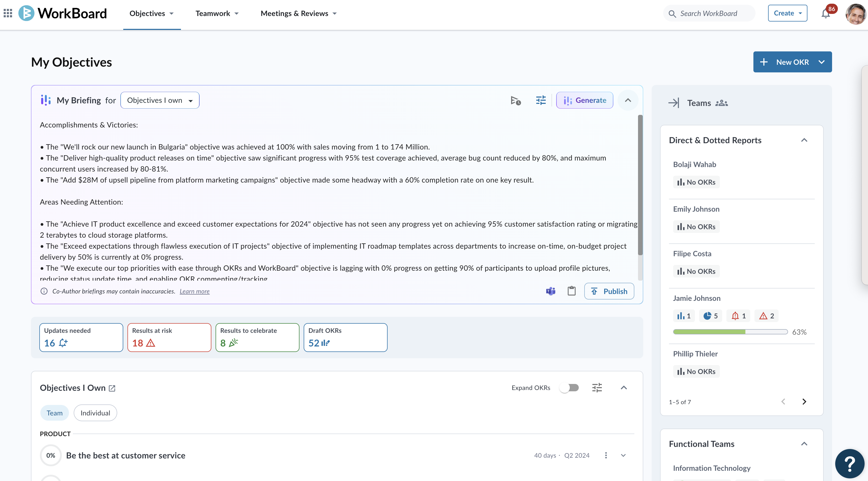Go to next page of direct reports
868x481 pixels.
(x=804, y=402)
